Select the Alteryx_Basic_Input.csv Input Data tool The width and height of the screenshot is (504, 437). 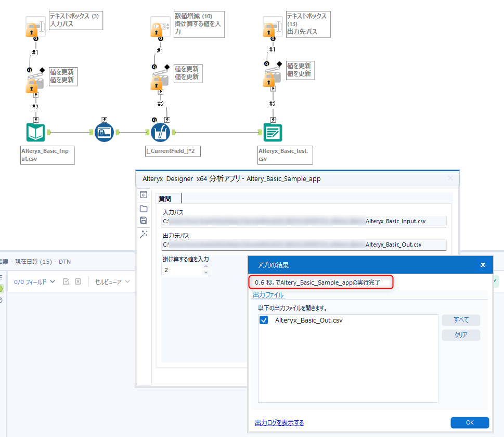[35, 133]
